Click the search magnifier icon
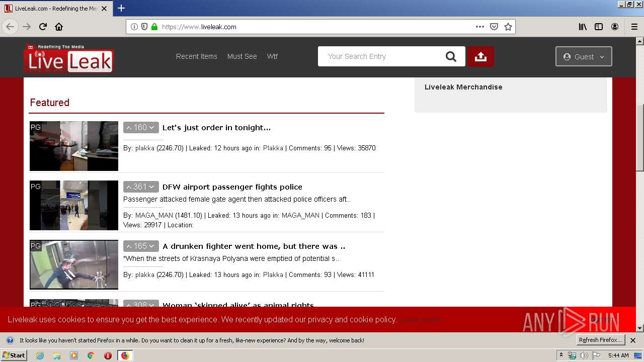 coord(451,56)
